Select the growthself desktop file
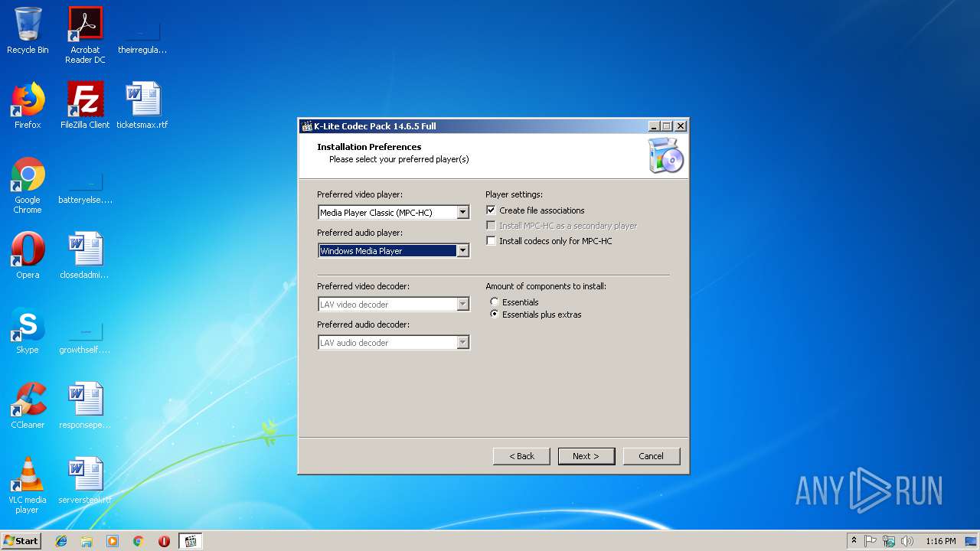This screenshot has width=980, height=551. click(85, 338)
